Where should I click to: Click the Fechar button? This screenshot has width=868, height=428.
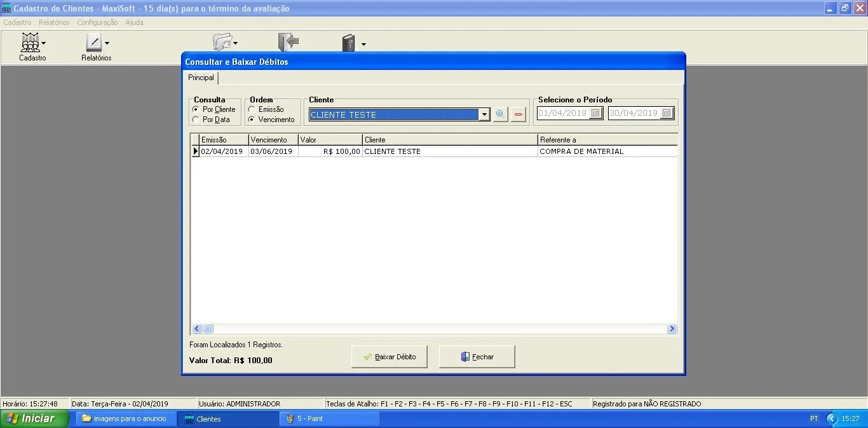pyautogui.click(x=477, y=357)
